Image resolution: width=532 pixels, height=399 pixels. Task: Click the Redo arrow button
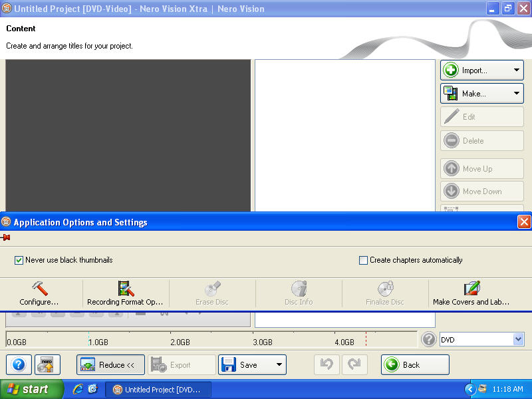(x=354, y=364)
